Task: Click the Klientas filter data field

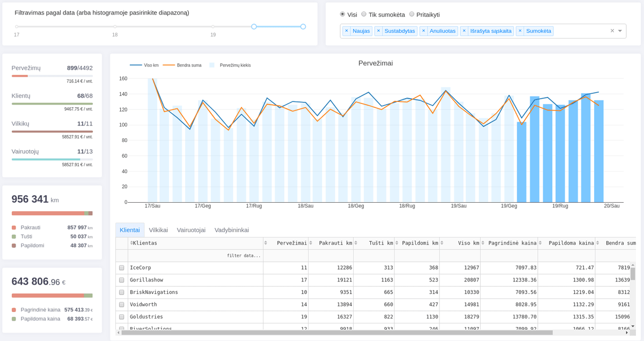Action: point(195,256)
